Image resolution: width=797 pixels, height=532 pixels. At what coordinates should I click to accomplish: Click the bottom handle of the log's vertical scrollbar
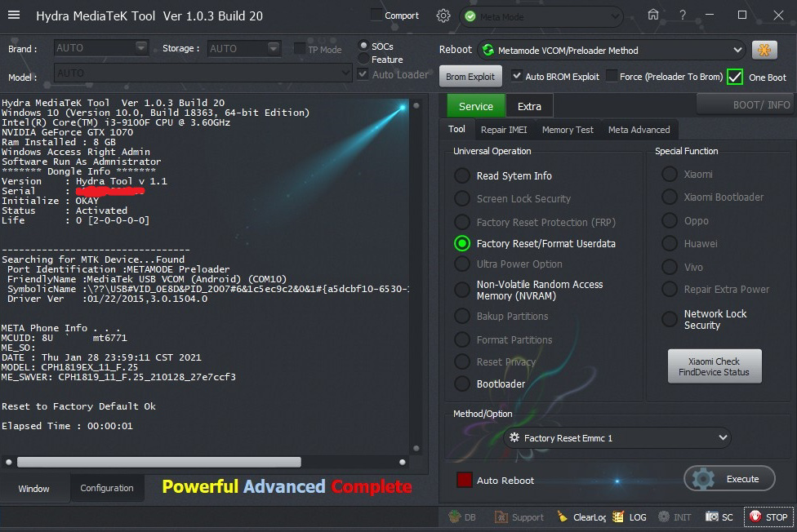416,448
